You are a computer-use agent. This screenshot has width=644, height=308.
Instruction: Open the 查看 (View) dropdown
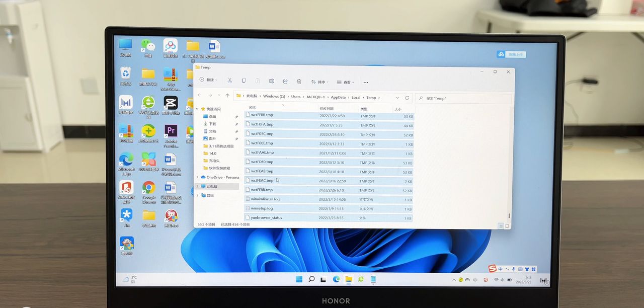coord(346,82)
